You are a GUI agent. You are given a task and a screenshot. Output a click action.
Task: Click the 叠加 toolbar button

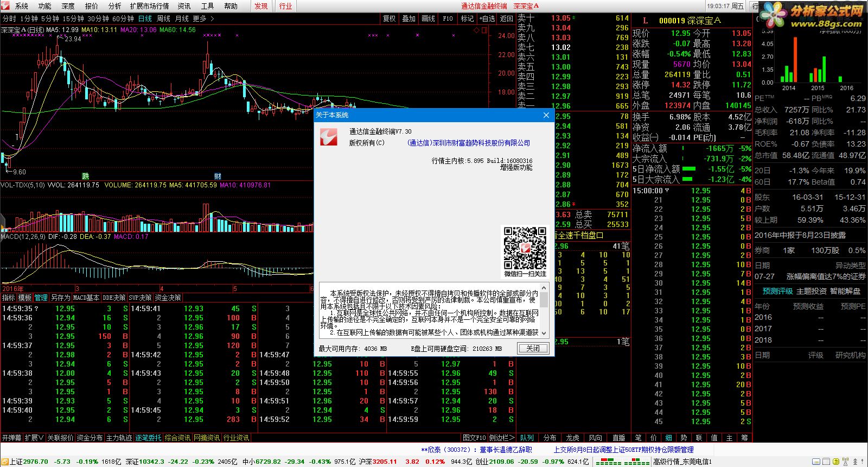[409, 18]
